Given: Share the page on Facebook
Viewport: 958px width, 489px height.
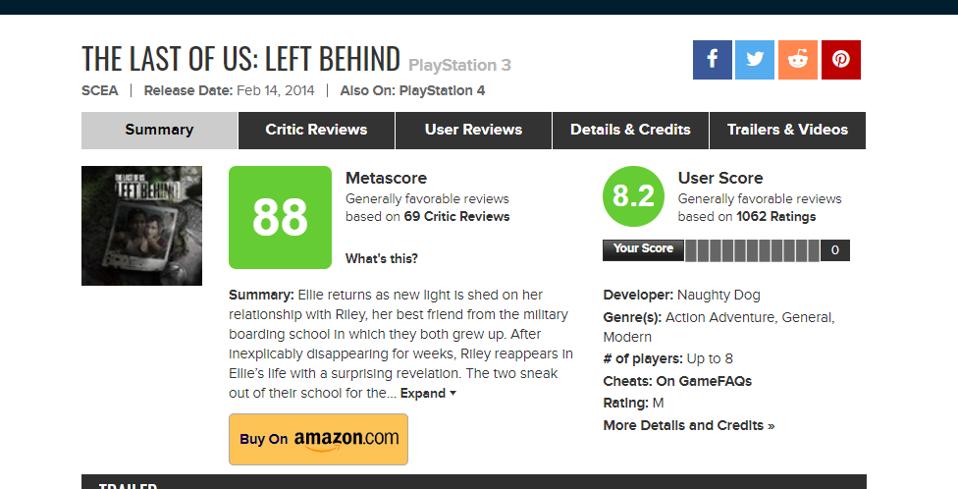Looking at the screenshot, I should point(712,60).
